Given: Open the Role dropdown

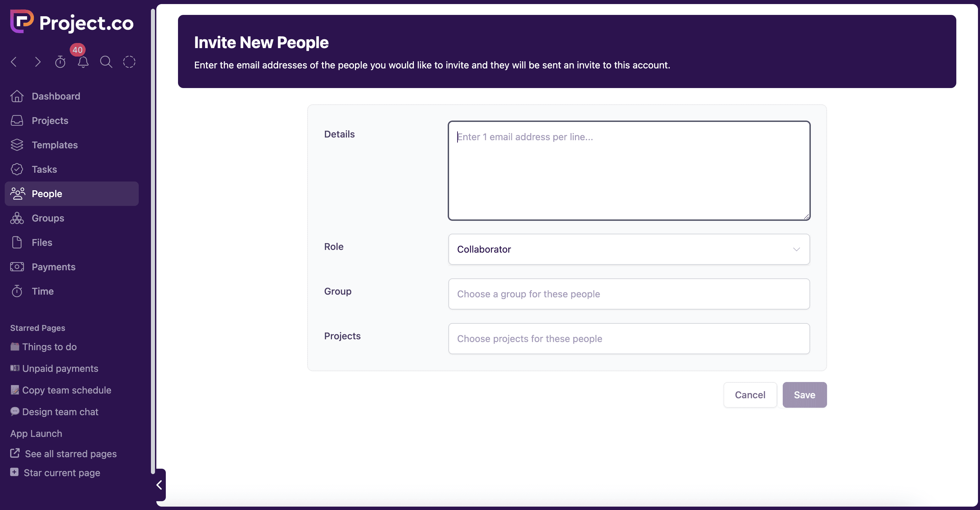Looking at the screenshot, I should (629, 249).
